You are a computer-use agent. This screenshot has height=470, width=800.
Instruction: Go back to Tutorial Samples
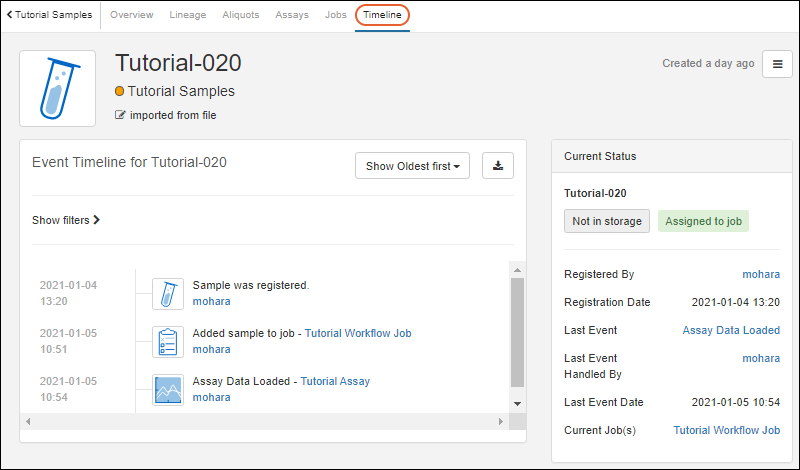[50, 15]
